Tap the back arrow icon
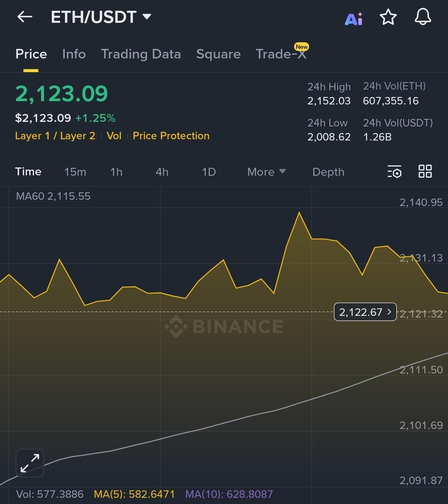The image size is (448, 504). pos(25,17)
